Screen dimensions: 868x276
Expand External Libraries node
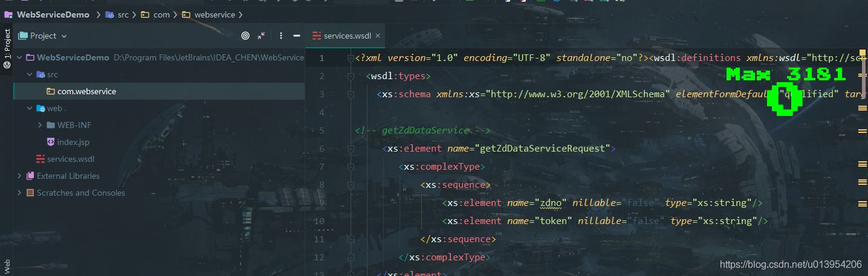point(19,176)
